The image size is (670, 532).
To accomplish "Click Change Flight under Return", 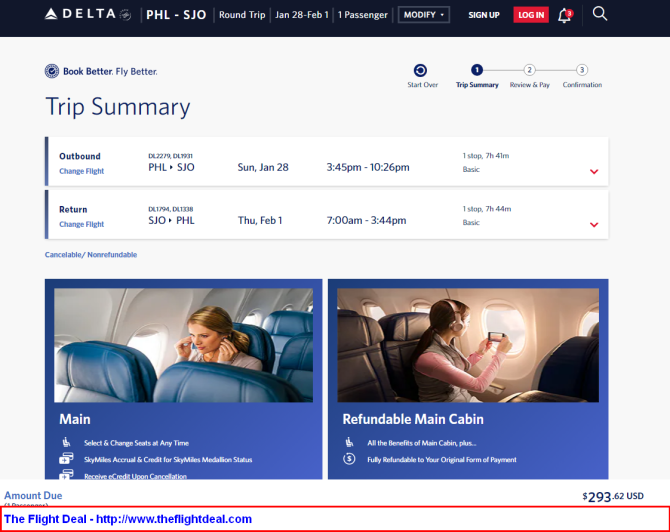I will pos(82,224).
